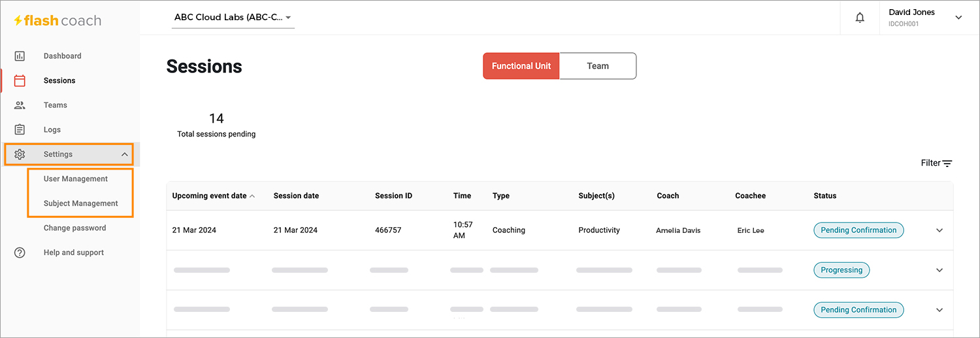Click the Session date column header
Viewport: 980px width, 338px height.
coord(296,196)
